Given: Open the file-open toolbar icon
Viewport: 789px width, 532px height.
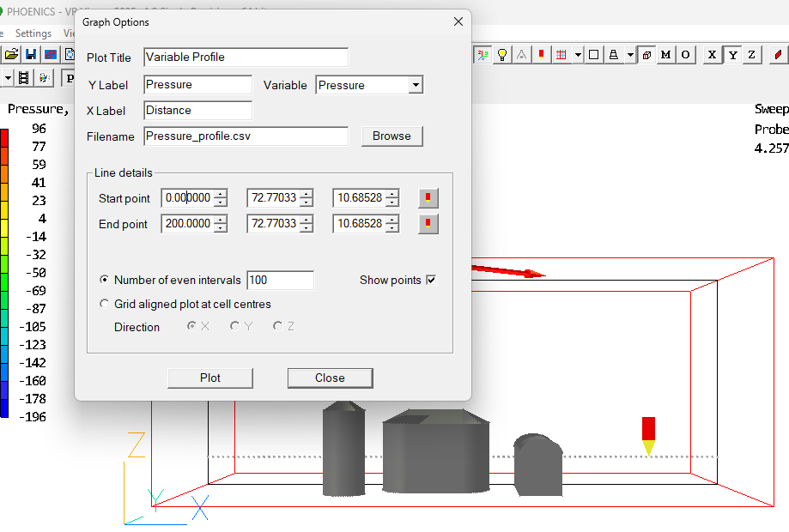Looking at the screenshot, I should 11,53.
